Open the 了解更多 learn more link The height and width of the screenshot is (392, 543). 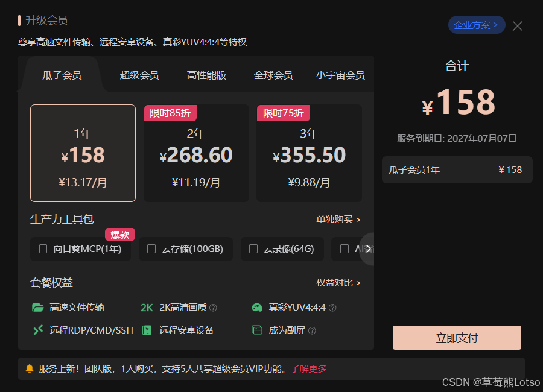click(x=308, y=369)
